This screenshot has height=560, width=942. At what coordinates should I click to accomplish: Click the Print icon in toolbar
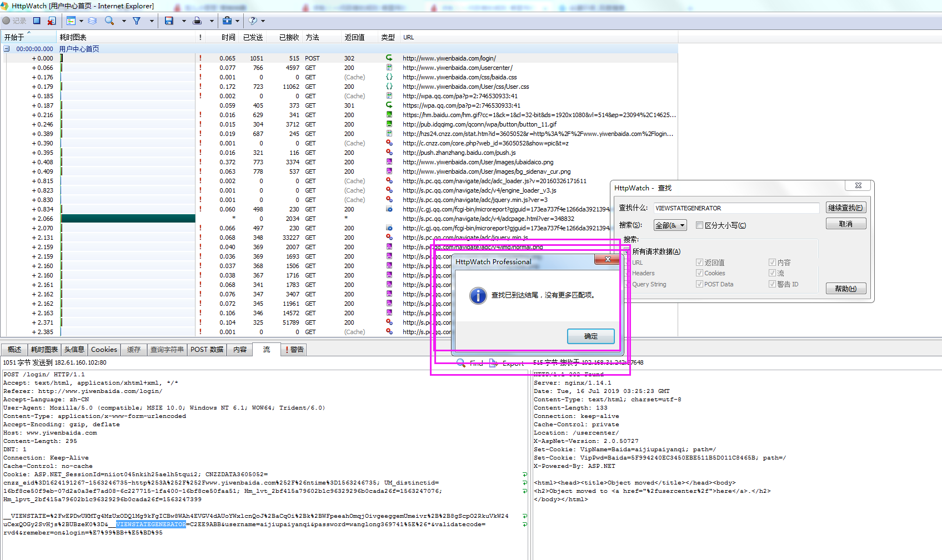point(197,21)
